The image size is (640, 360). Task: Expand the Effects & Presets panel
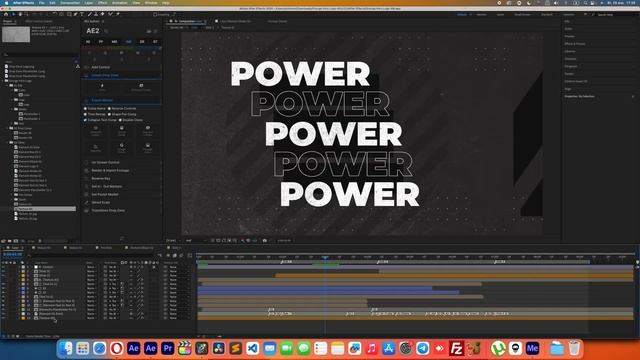(x=575, y=44)
